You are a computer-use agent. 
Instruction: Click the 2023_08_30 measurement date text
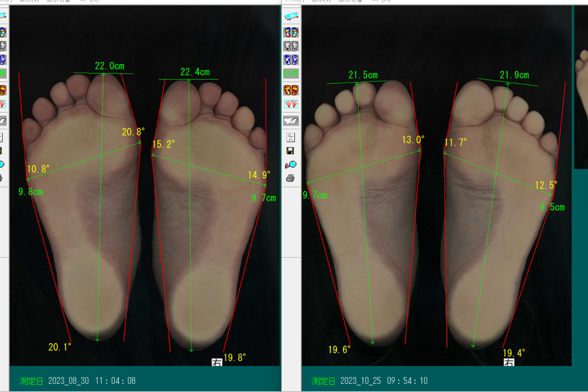coord(68,381)
